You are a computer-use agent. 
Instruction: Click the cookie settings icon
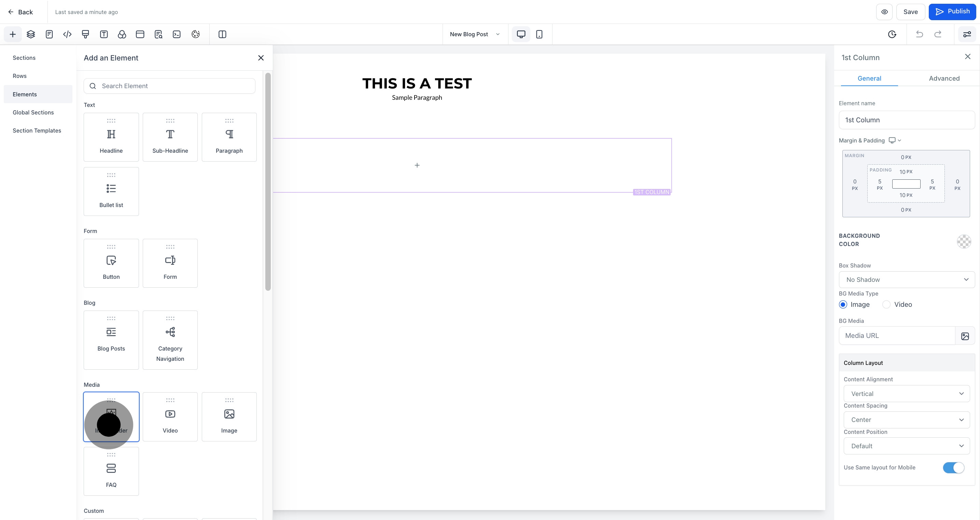pyautogui.click(x=196, y=34)
